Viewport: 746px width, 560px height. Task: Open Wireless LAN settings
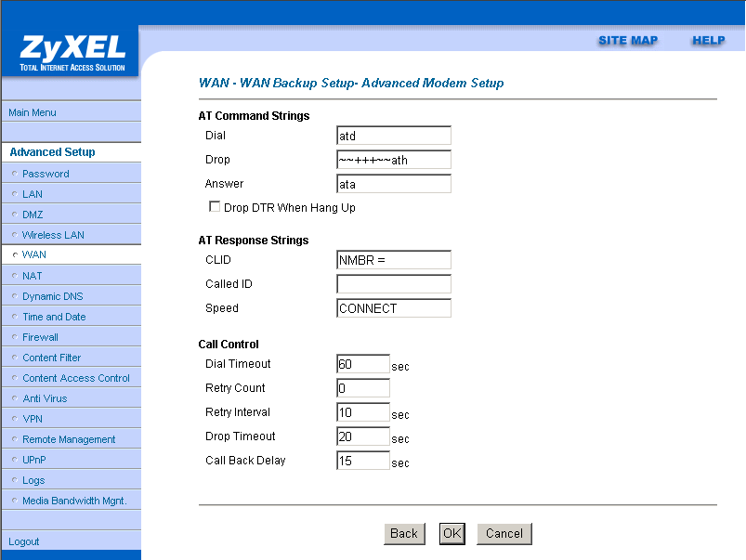click(53, 236)
